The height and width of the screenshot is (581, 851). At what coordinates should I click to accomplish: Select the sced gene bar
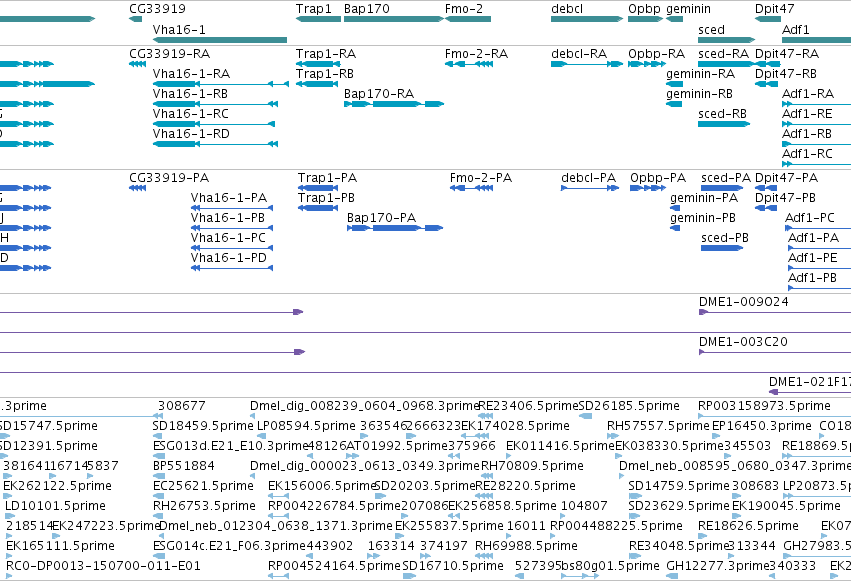tap(726, 40)
